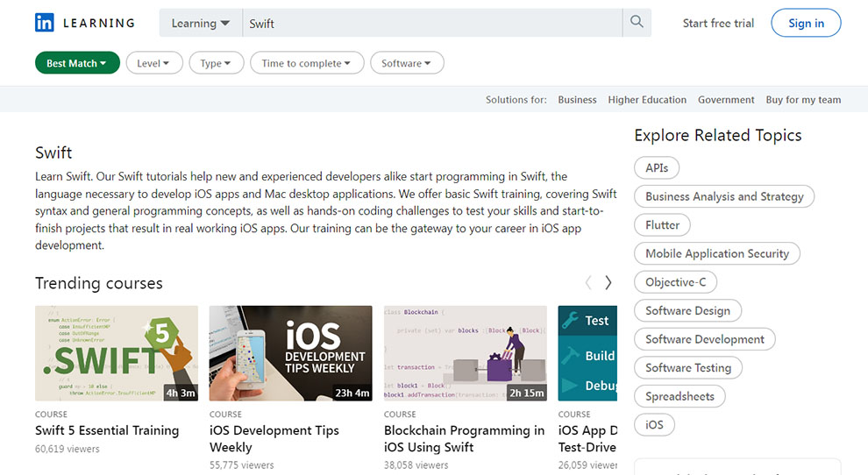Select the iOS related topic
Screen dimensions: 868x475
654,425
